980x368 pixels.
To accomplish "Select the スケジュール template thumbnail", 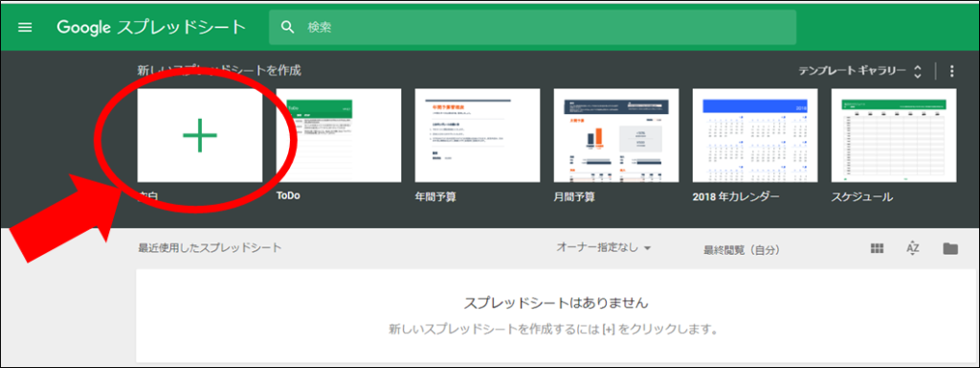I will (893, 135).
